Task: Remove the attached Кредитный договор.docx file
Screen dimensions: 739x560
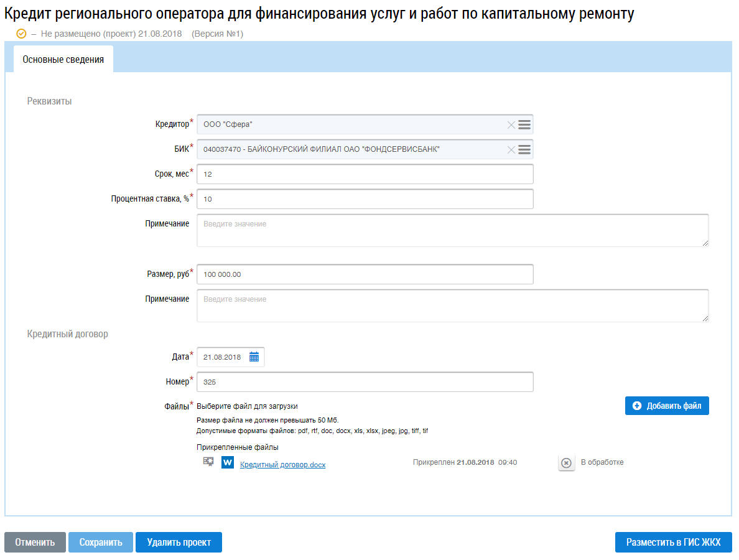Action: pyautogui.click(x=566, y=463)
